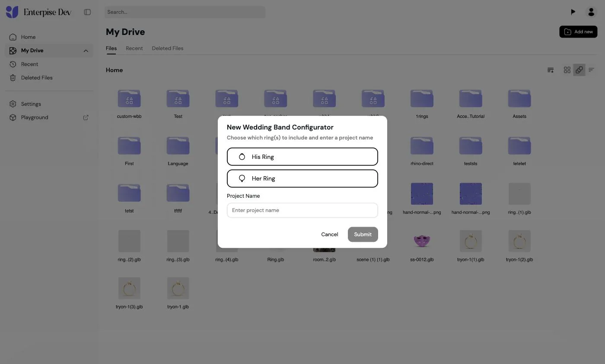
Task: Click the scene (1) (1).glb file name
Action: [x=373, y=260]
